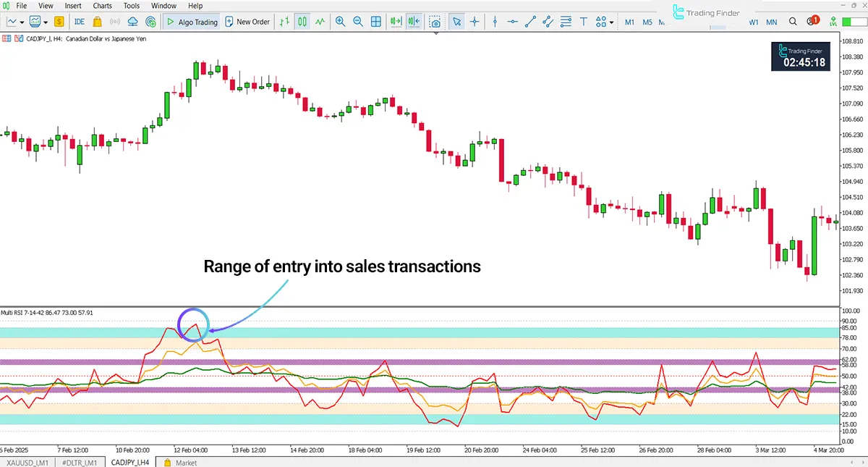868x467 pixels.
Task: Toggle auto scroll of the chart
Action: tap(396, 21)
